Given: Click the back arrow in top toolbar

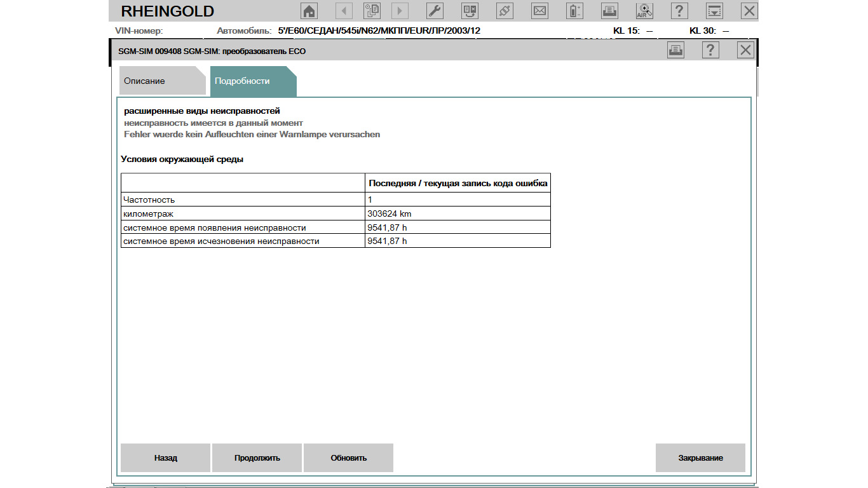Looking at the screenshot, I should click(344, 11).
